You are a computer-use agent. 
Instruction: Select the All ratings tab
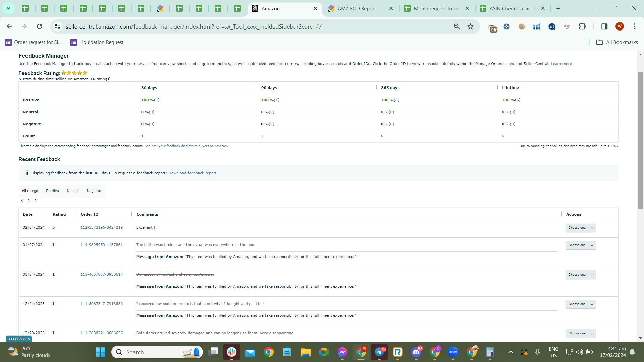click(x=30, y=191)
